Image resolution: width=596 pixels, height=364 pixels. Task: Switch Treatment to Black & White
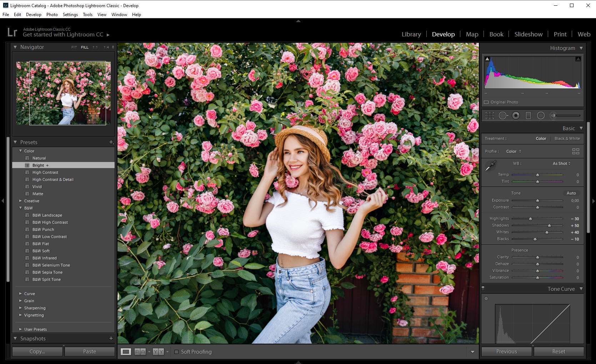point(567,138)
